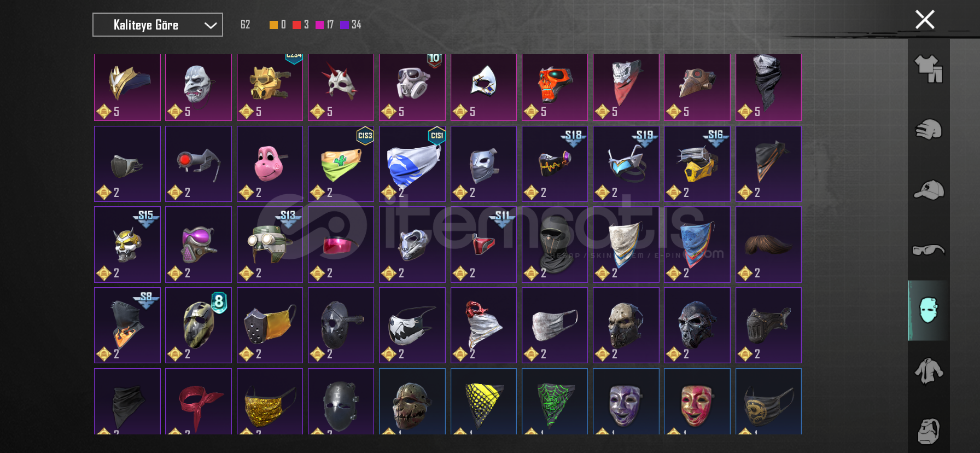
Task: Click the dropdown chevron arrow
Action: [211, 25]
